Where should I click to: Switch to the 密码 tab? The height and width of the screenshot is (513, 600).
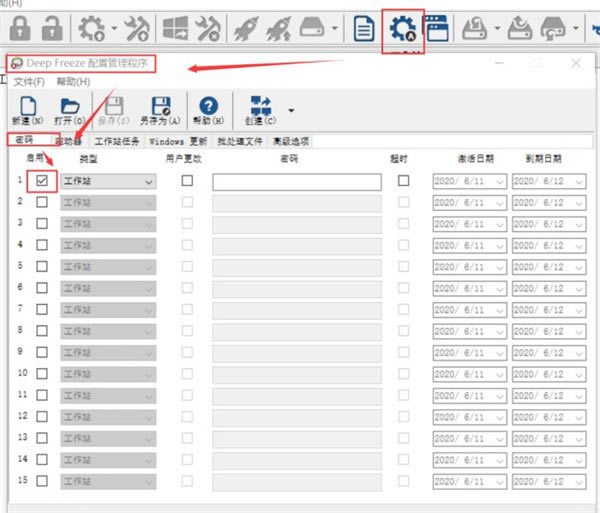coord(24,140)
